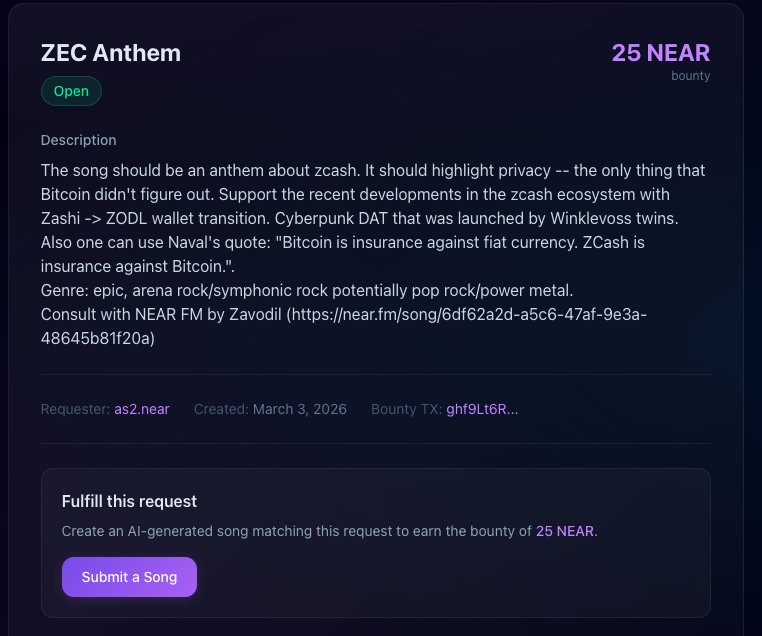Click 25 NEAR in the fulfill message
The image size is (762, 636).
tap(566, 531)
